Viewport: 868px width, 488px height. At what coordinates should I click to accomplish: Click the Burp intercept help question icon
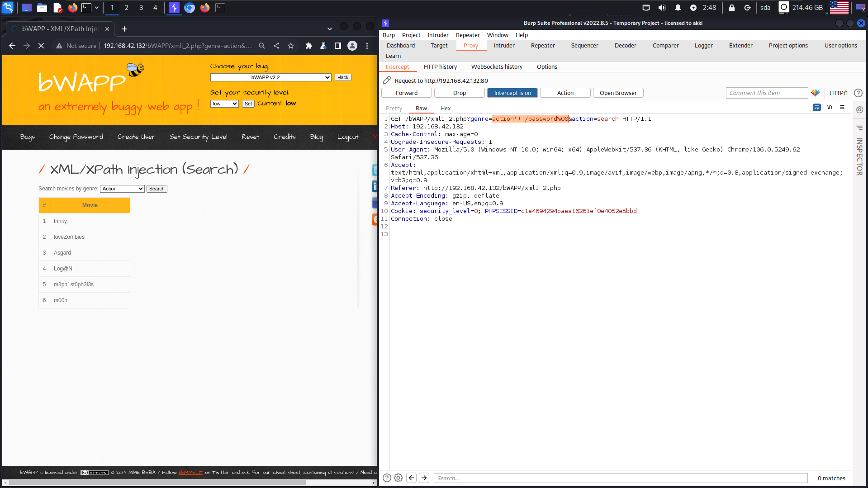click(x=858, y=93)
